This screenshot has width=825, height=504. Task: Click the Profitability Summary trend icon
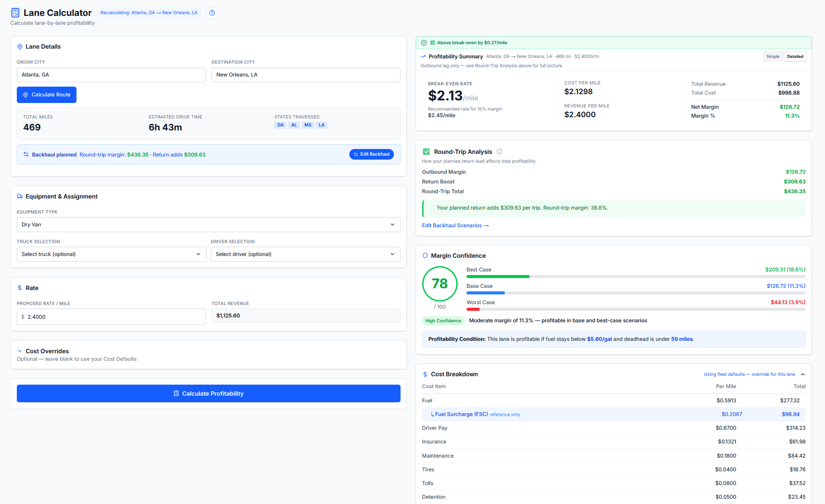pyautogui.click(x=424, y=57)
